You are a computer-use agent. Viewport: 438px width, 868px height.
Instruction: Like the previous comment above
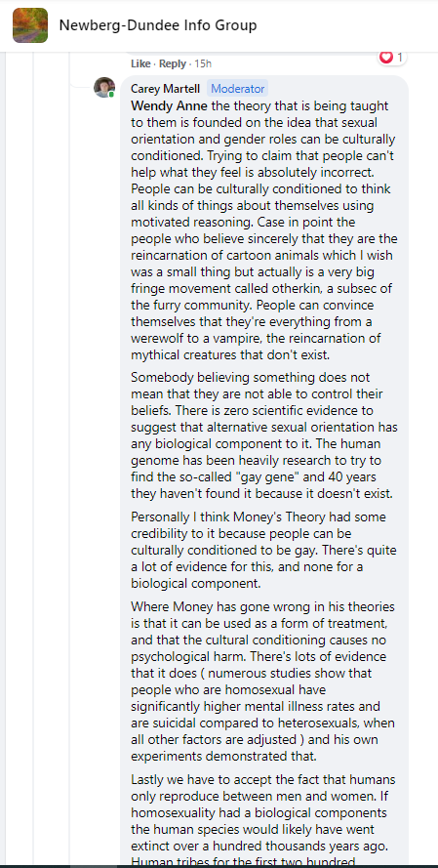[x=140, y=63]
